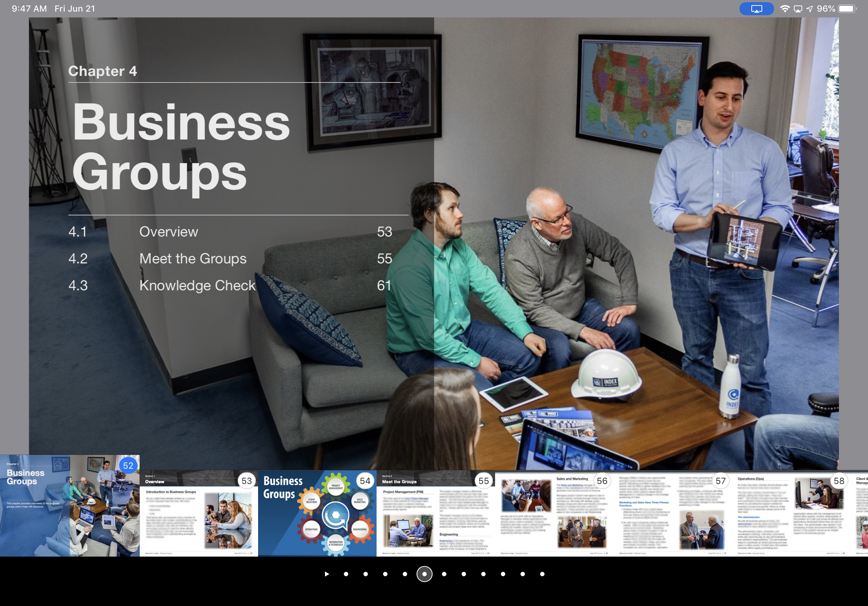868x606 pixels.
Task: Open page 55 Meet the Groups thumbnail
Action: click(435, 514)
